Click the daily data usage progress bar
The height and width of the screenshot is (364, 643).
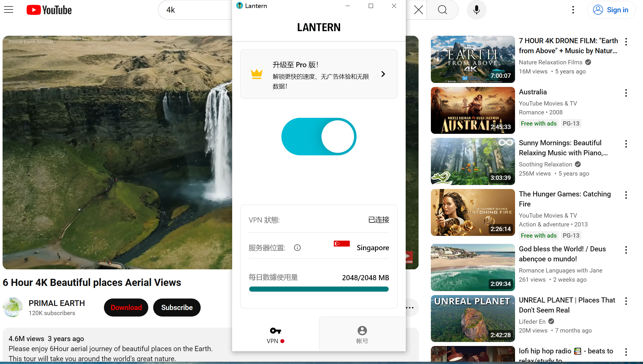(x=319, y=289)
